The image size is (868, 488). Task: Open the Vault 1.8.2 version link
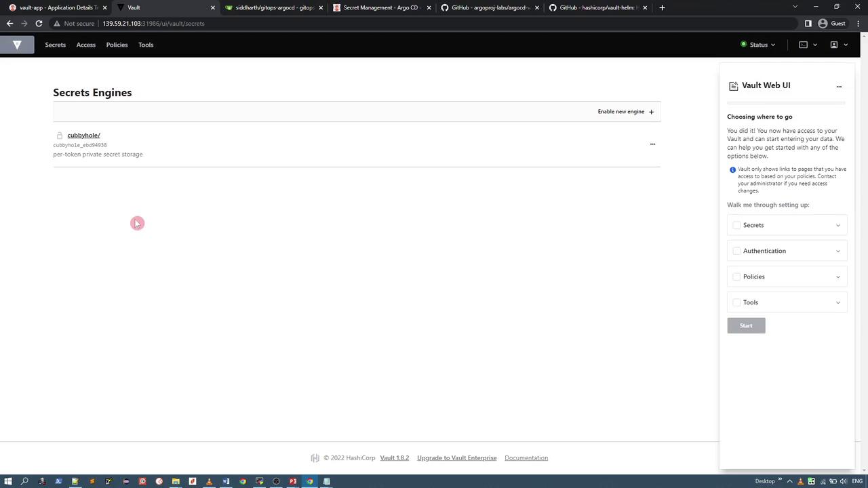[x=395, y=458]
